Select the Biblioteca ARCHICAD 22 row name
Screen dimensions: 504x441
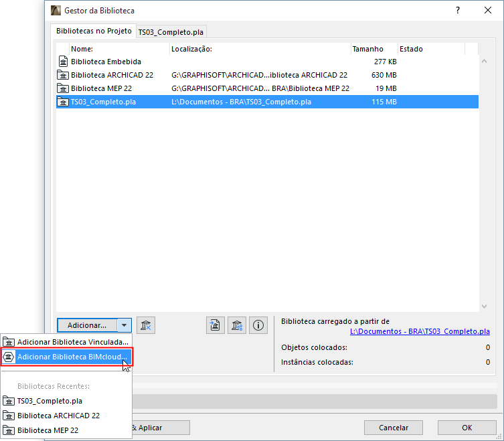(112, 75)
